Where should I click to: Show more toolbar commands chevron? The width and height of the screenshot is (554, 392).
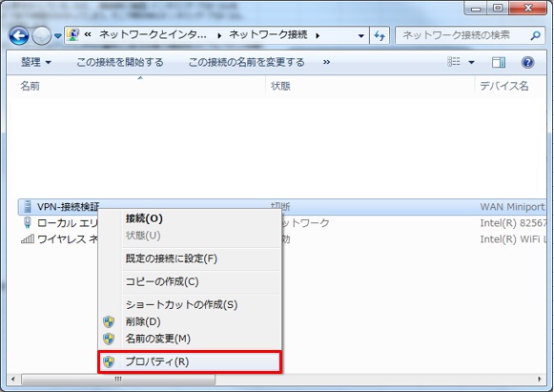click(x=326, y=63)
